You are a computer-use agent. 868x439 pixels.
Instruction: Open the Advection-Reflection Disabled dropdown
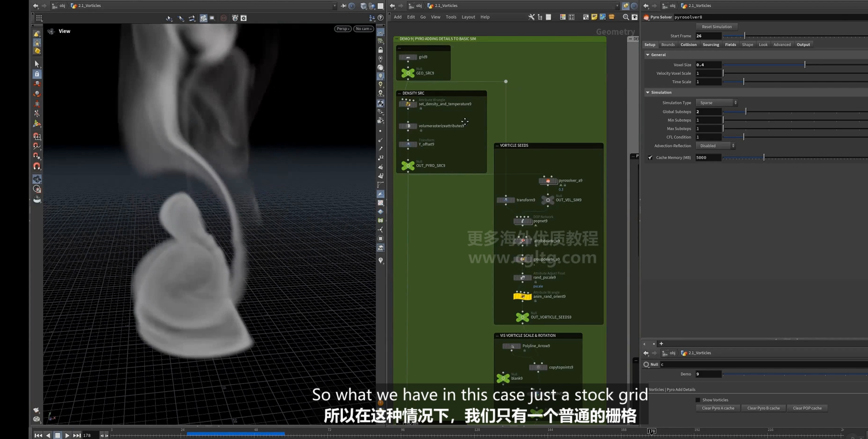pos(715,146)
